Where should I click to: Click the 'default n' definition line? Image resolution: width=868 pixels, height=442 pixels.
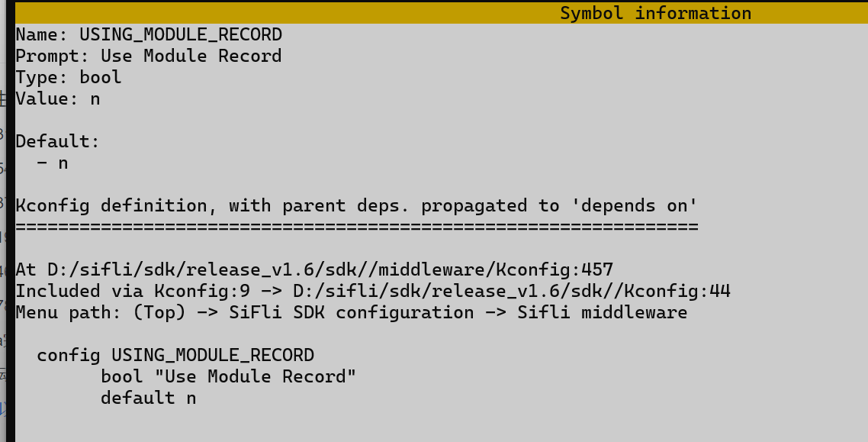click(149, 398)
